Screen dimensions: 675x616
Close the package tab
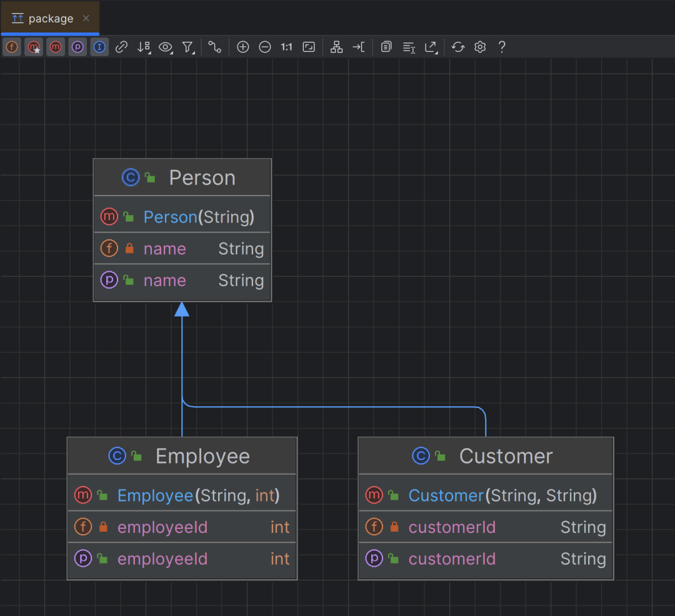click(86, 18)
